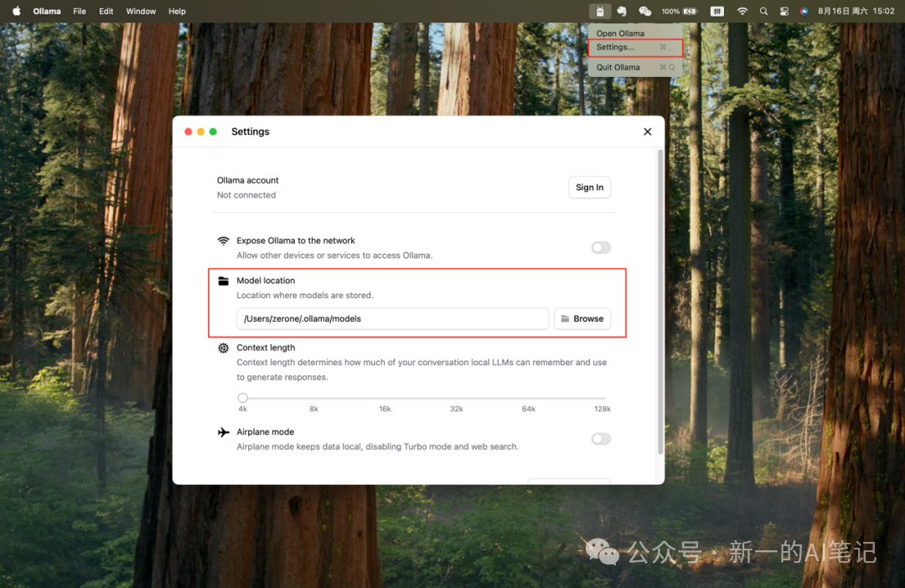The image size is (905, 588).
Task: Click the date and time in menu bar
Action: pyautogui.click(x=856, y=11)
